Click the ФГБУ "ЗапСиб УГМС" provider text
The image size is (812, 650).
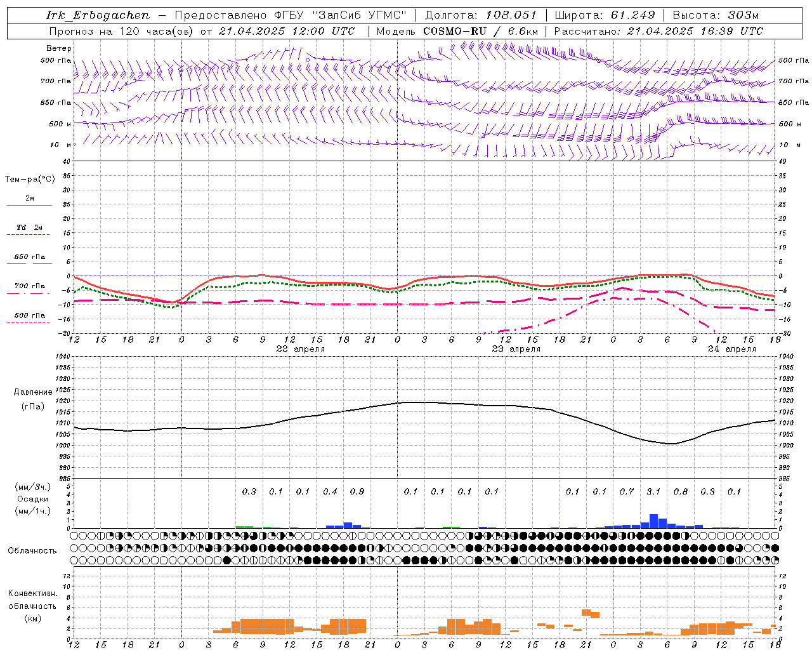click(x=341, y=15)
